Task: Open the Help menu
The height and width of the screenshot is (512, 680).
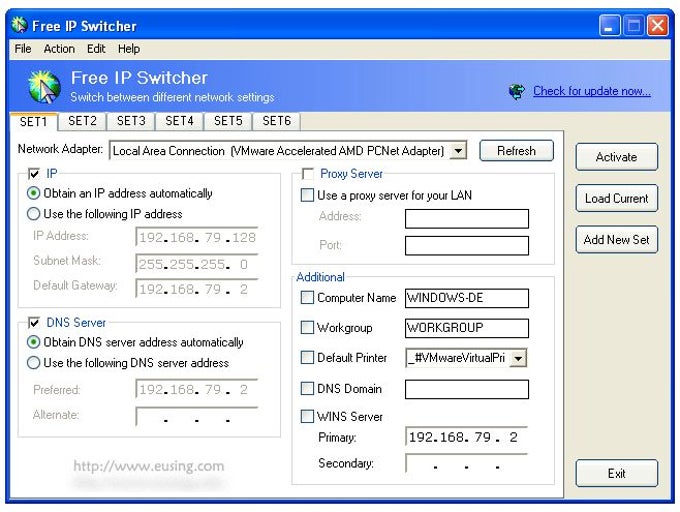Action: pyautogui.click(x=129, y=49)
